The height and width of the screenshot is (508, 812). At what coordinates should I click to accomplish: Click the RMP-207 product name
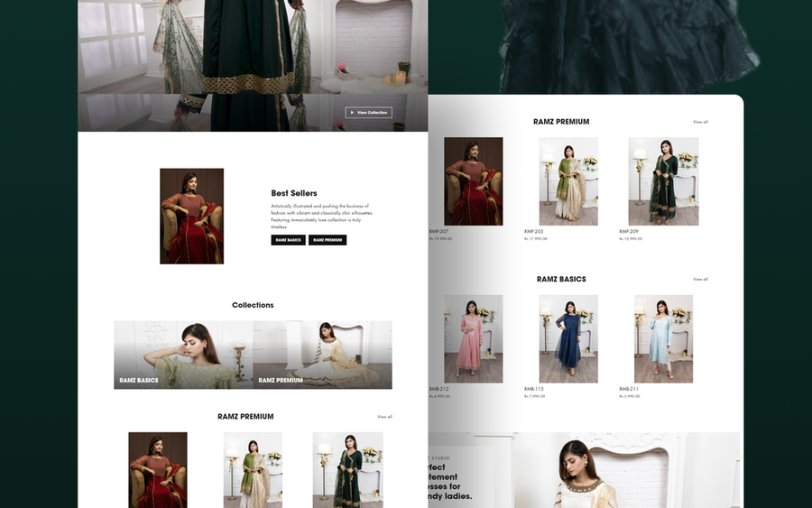(438, 232)
